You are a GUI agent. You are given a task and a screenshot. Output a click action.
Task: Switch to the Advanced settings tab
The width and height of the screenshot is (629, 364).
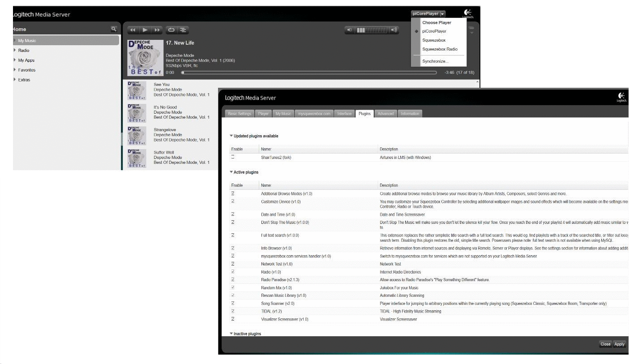[x=385, y=114]
